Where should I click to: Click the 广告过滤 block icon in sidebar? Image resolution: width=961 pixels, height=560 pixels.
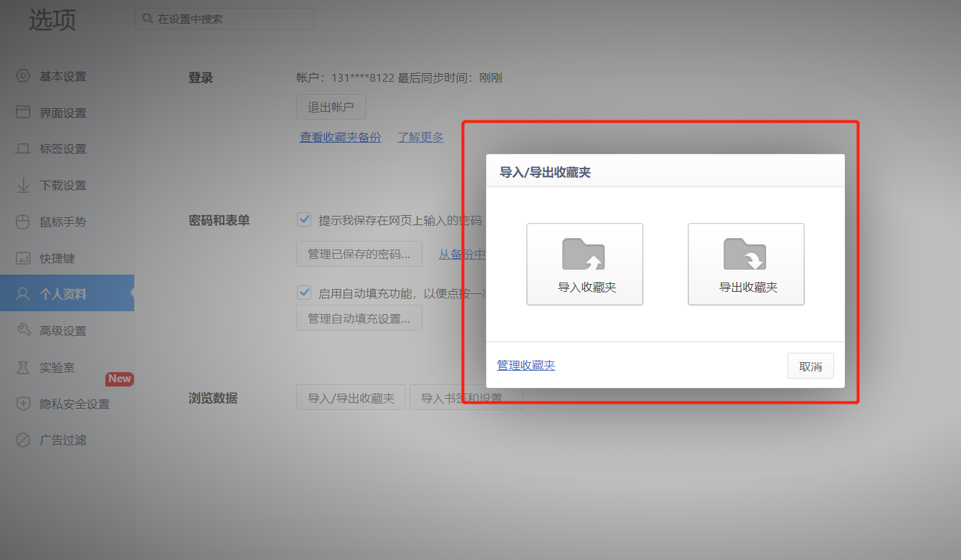pos(23,440)
